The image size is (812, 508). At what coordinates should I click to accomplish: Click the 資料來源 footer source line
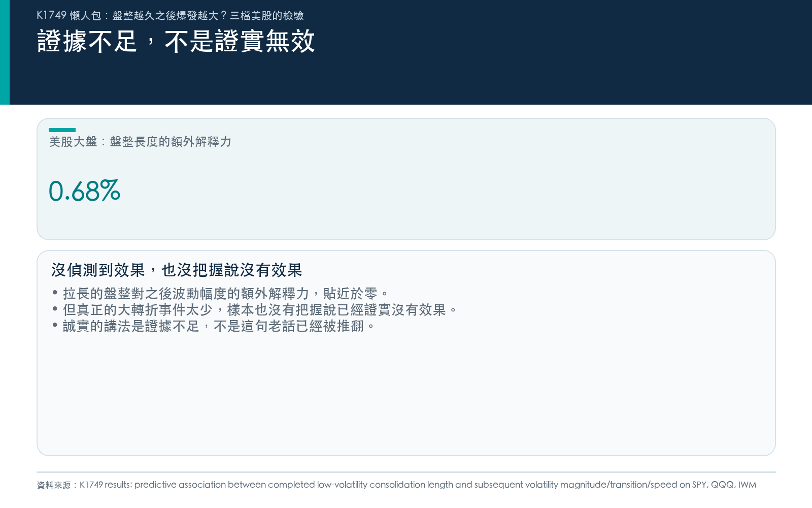[x=396, y=485]
